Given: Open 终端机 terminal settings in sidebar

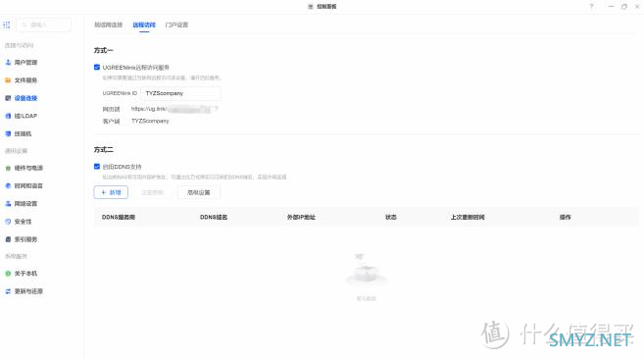Looking at the screenshot, I should 19,133.
